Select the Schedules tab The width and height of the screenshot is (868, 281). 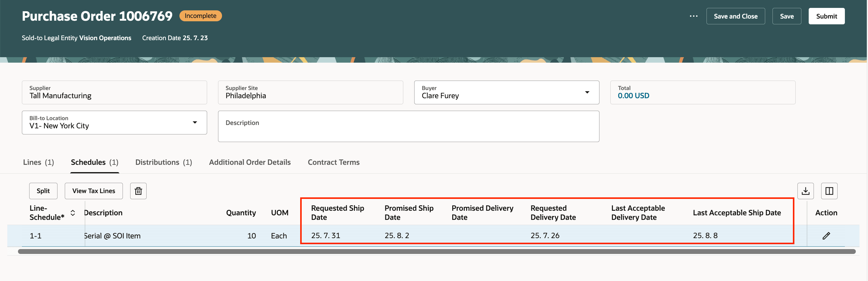pyautogui.click(x=95, y=162)
